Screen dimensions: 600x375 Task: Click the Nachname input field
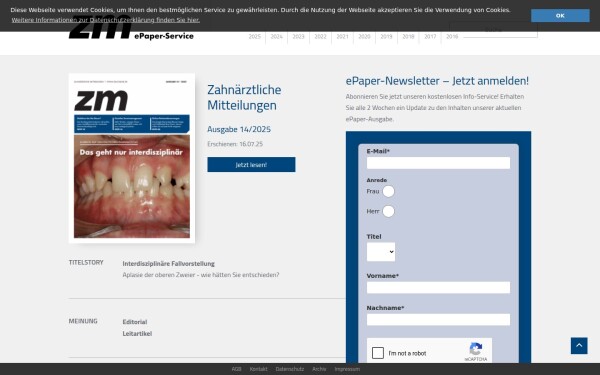pos(438,320)
